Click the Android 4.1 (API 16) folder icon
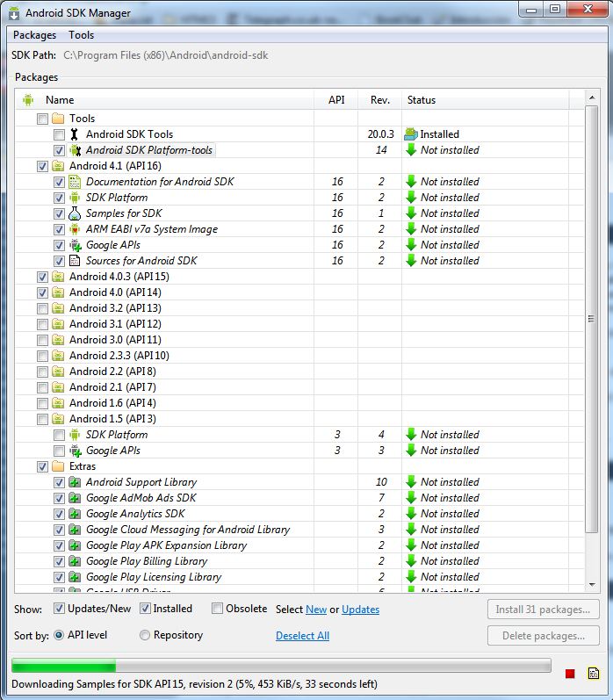This screenshot has width=613, height=700. [x=58, y=166]
